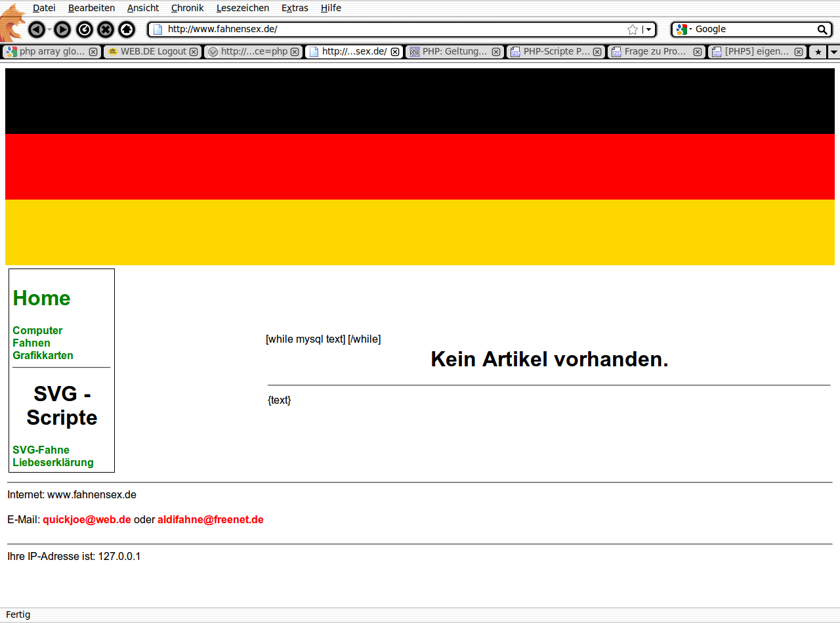The width and height of the screenshot is (840, 623).
Task: Bookmark page with the star icon
Action: click(x=633, y=30)
